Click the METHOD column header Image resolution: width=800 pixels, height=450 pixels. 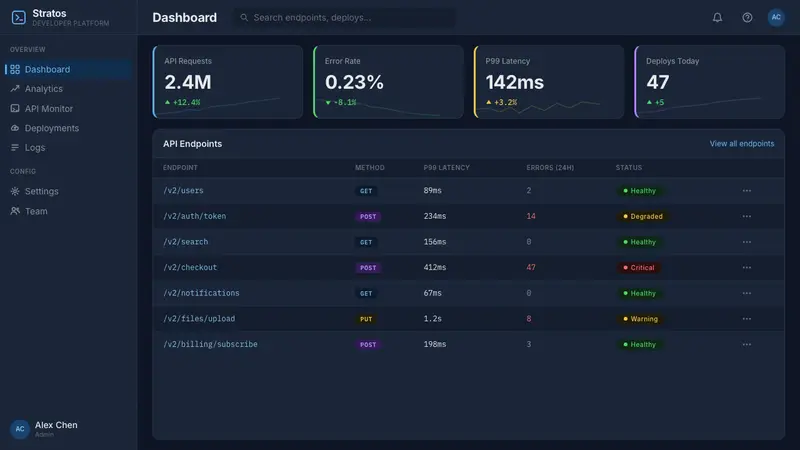(370, 168)
